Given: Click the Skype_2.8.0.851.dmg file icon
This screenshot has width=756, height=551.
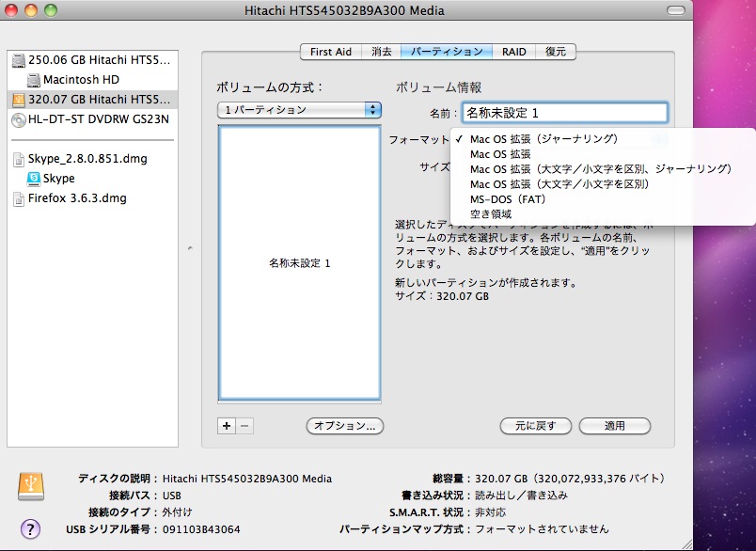Looking at the screenshot, I should [x=19, y=159].
